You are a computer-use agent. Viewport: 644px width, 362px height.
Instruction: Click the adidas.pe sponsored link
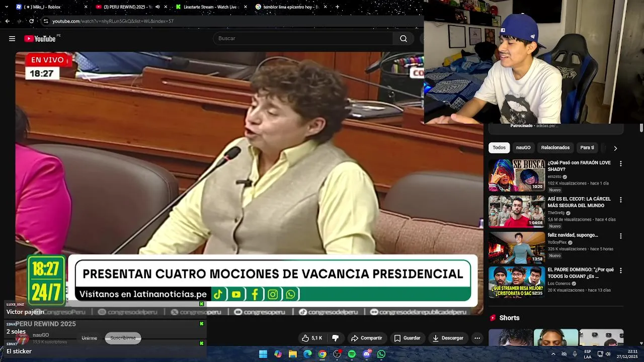tap(547, 126)
